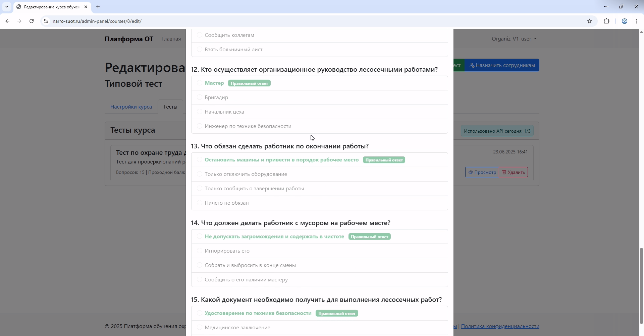This screenshot has width=644, height=336.
Task: Click the site information icon in address bar
Action: tap(46, 21)
